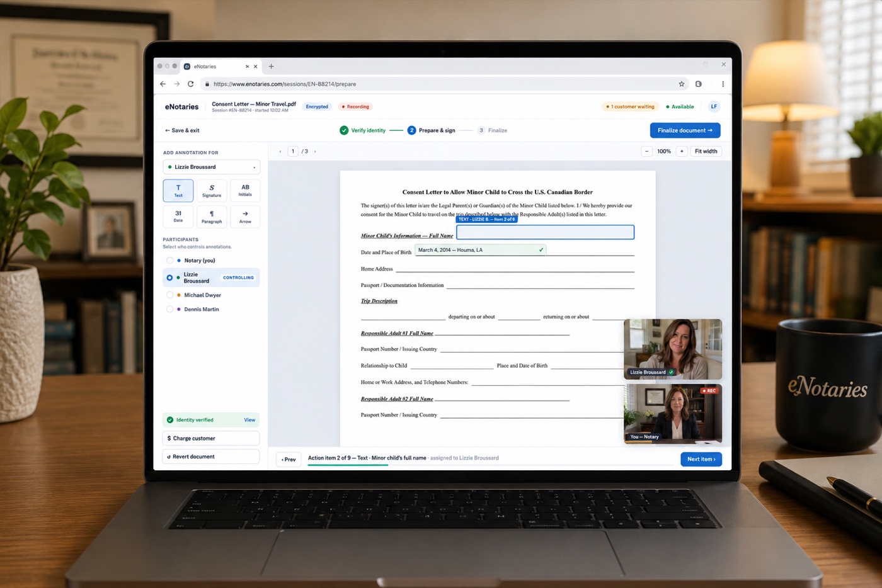
Task: Click the minor child's full name field
Action: tap(545, 232)
